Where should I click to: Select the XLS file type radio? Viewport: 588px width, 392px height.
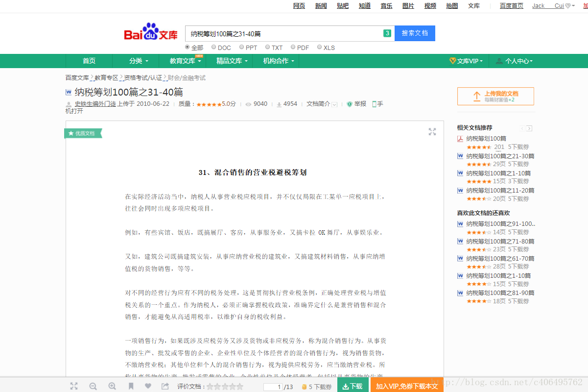pos(320,48)
